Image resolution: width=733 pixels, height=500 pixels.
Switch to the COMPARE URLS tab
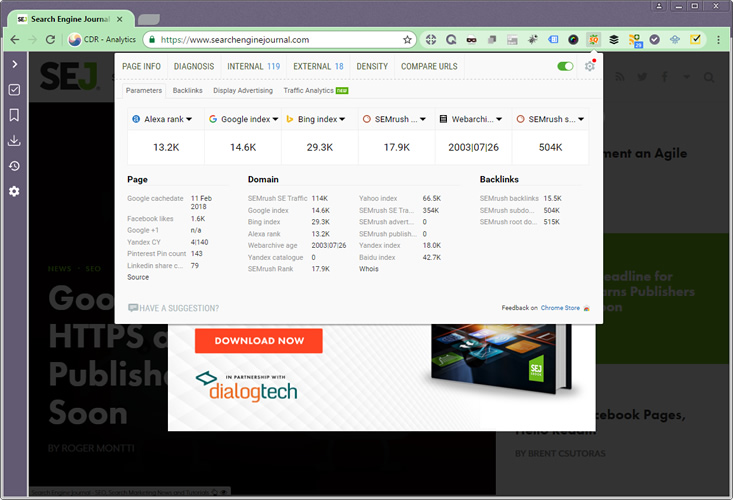429,66
